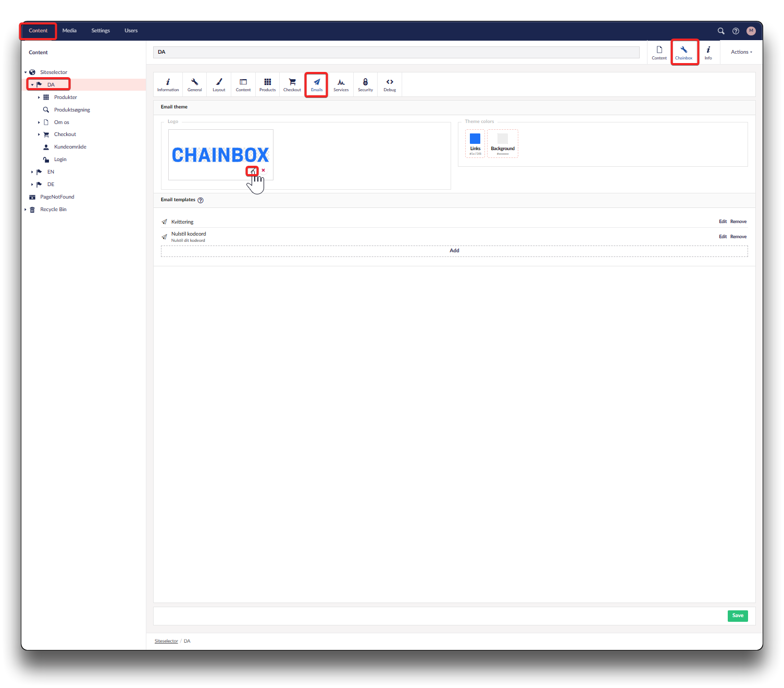The image size is (784, 688).
Task: Collapse the Siteselector root node
Action: pos(26,72)
